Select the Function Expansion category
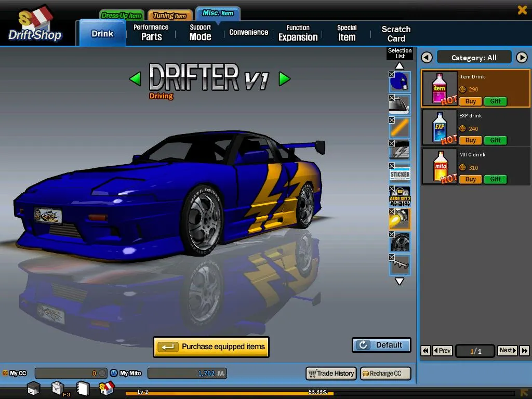The height and width of the screenshot is (399, 532). 298,33
